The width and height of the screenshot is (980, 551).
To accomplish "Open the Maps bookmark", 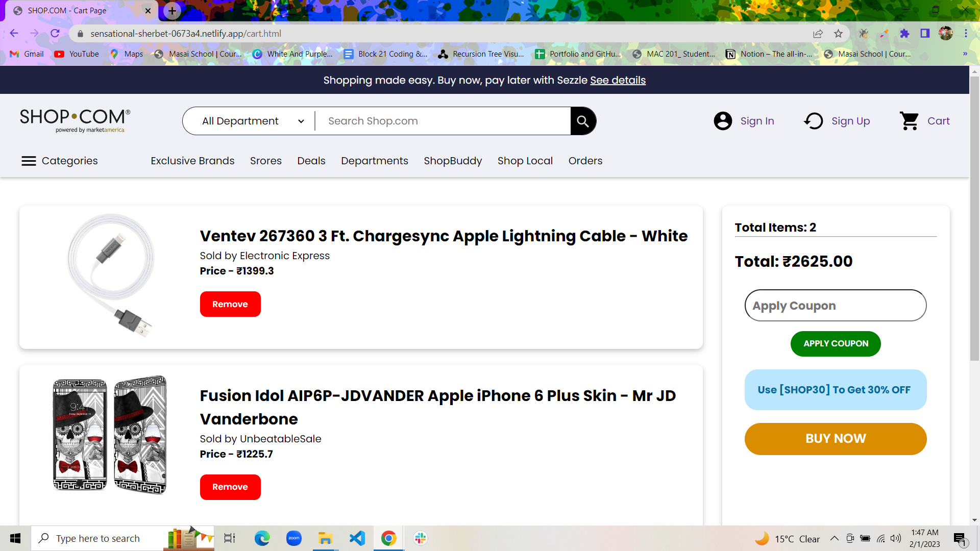I will point(127,54).
